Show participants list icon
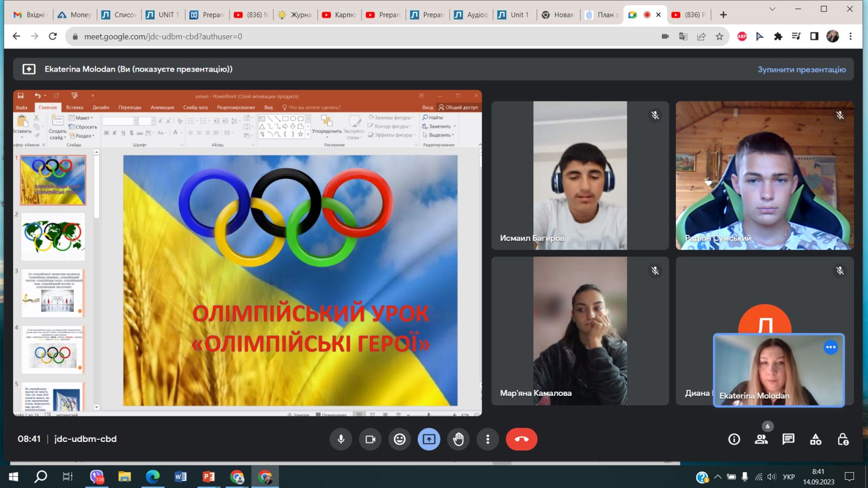This screenshot has height=488, width=868. 761,439
